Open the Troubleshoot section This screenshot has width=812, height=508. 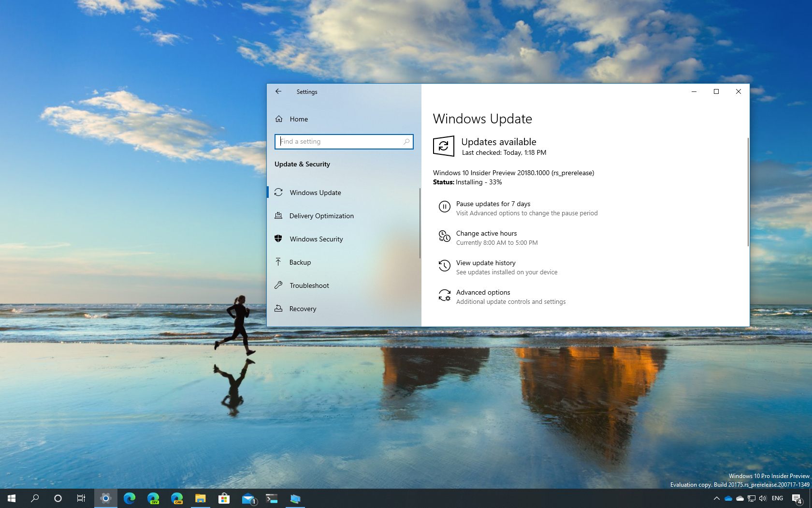click(309, 285)
